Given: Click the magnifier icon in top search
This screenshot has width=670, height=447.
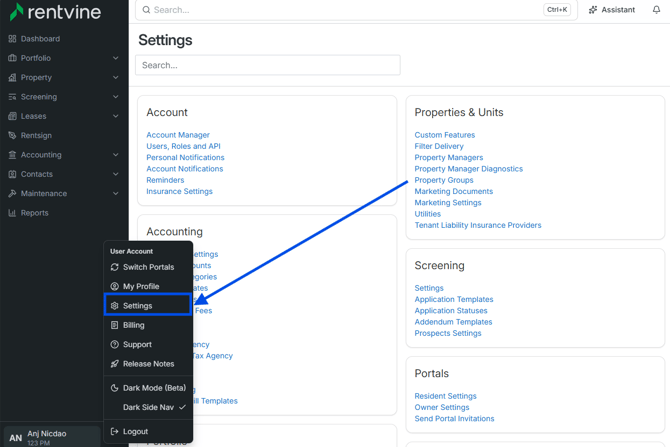Looking at the screenshot, I should tap(146, 10).
